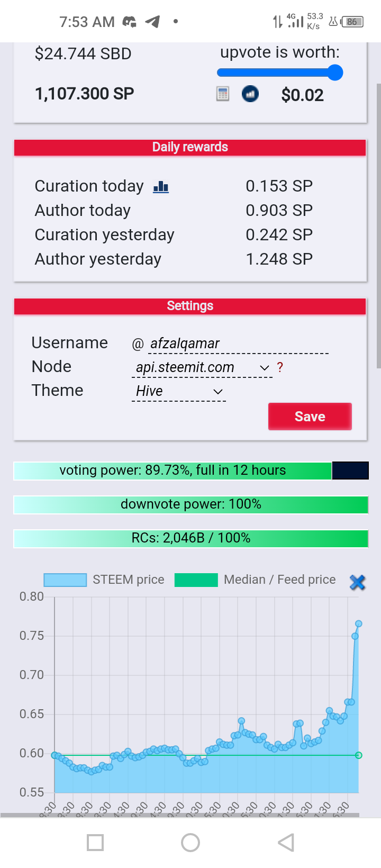
Task: Open the vote calculator icon
Action: coord(223,94)
